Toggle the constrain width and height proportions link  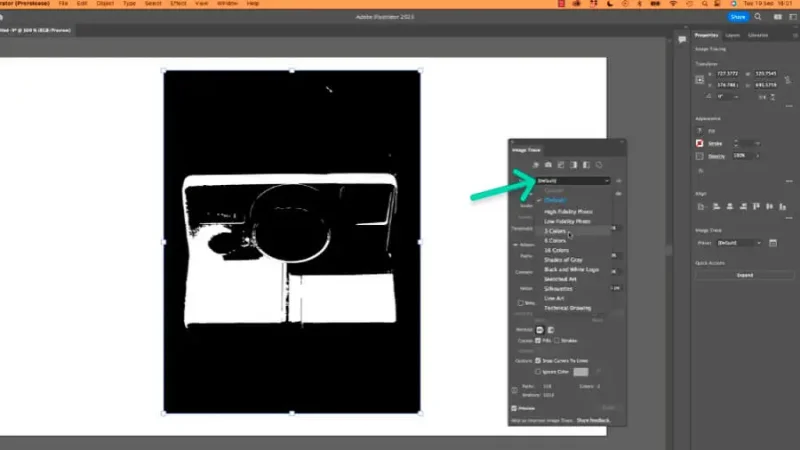[x=788, y=80]
